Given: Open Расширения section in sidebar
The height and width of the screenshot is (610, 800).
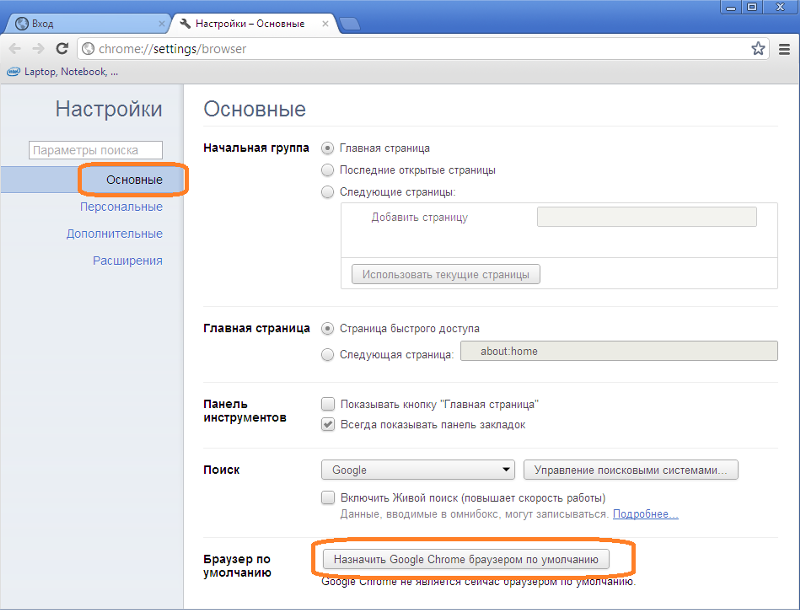Looking at the screenshot, I should [x=127, y=260].
